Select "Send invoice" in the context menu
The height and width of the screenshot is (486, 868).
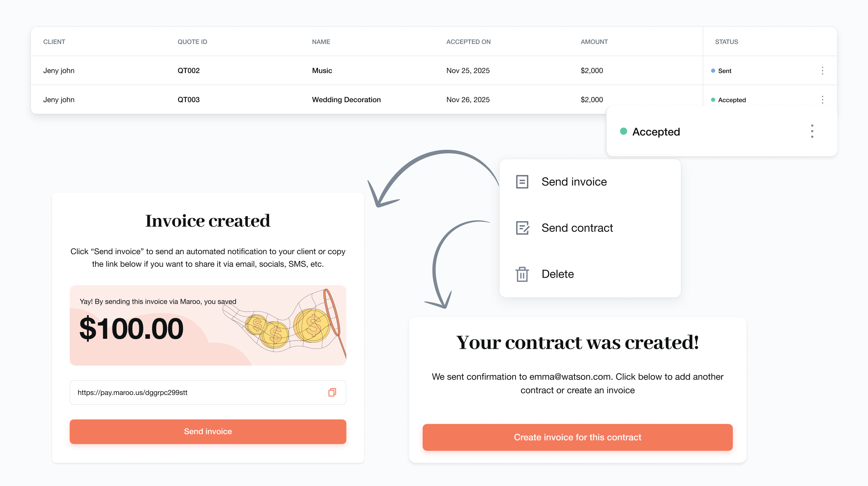coord(574,181)
